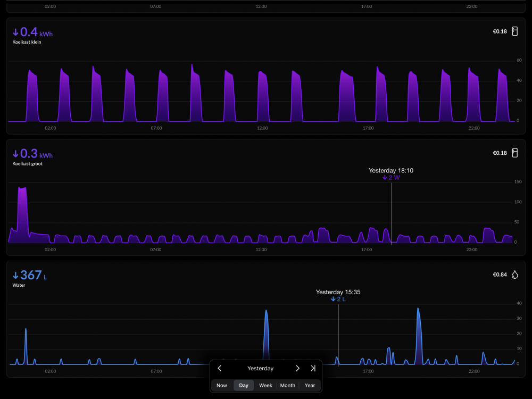
Task: Switch to the Now view
Action: click(x=222, y=385)
